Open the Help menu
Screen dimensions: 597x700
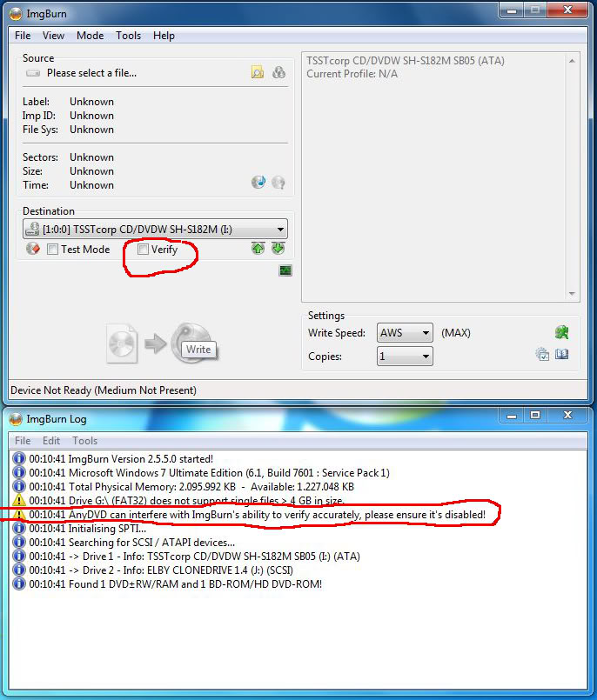[164, 36]
